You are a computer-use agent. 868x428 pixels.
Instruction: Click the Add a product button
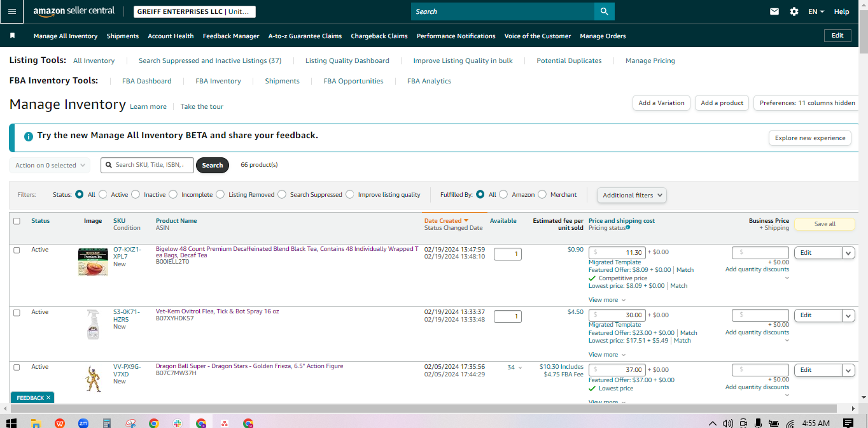722,103
